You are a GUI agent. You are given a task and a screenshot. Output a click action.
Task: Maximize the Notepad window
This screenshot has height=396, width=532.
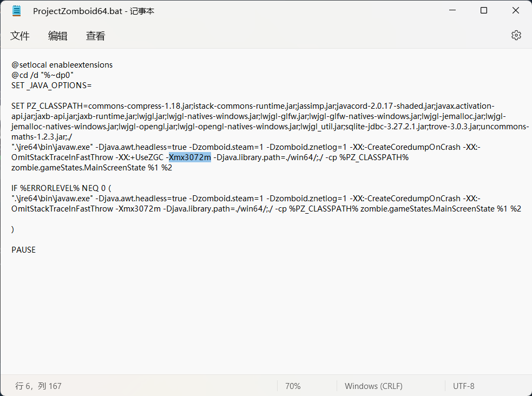(484, 10)
